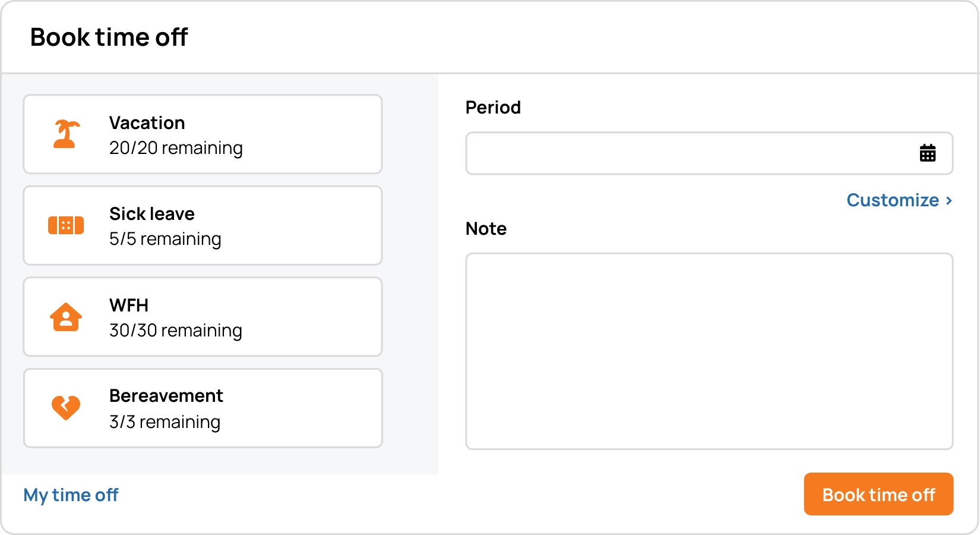
Task: Select the Bereavement leave type
Action: [x=202, y=408]
